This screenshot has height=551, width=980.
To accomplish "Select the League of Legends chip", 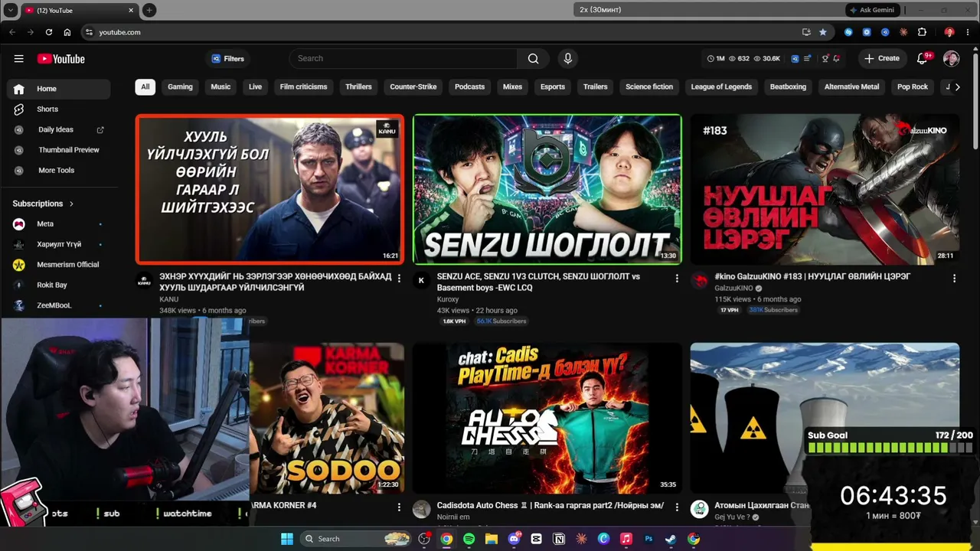I will click(721, 86).
